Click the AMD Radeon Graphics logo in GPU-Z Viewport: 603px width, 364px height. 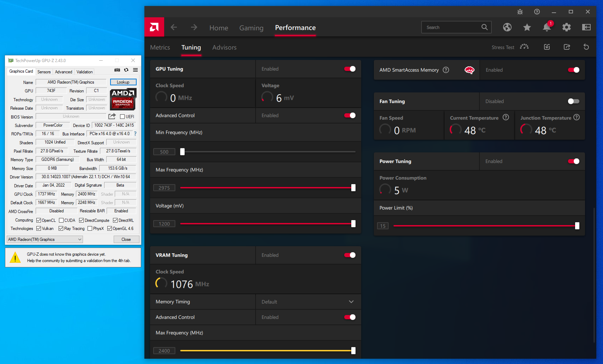tap(123, 99)
